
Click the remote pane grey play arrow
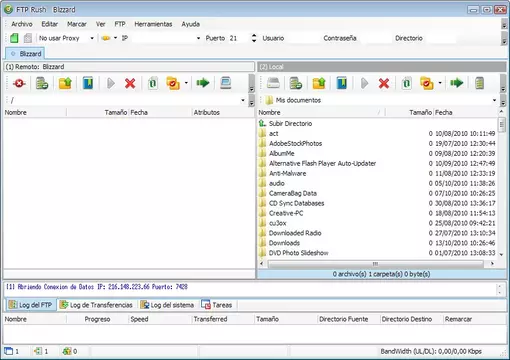coord(111,83)
